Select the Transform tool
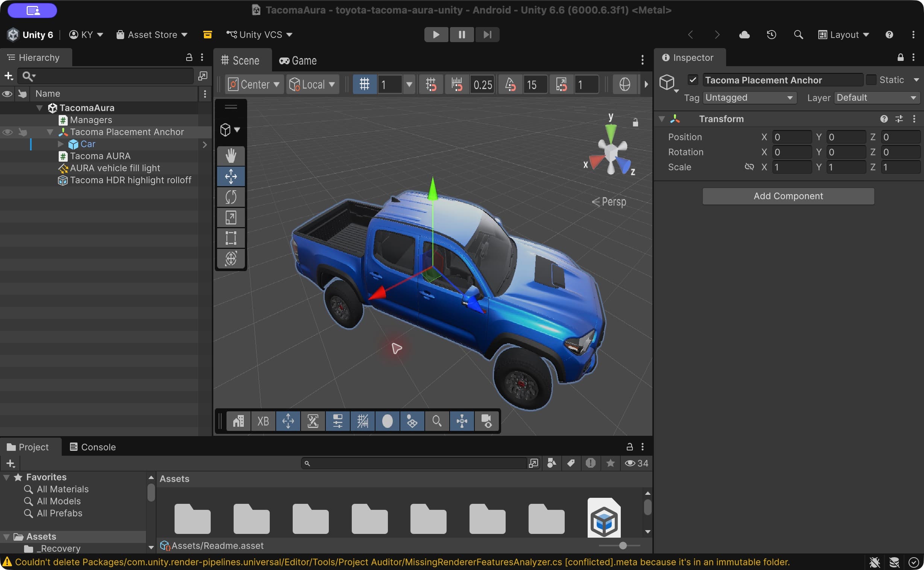 pos(231,259)
